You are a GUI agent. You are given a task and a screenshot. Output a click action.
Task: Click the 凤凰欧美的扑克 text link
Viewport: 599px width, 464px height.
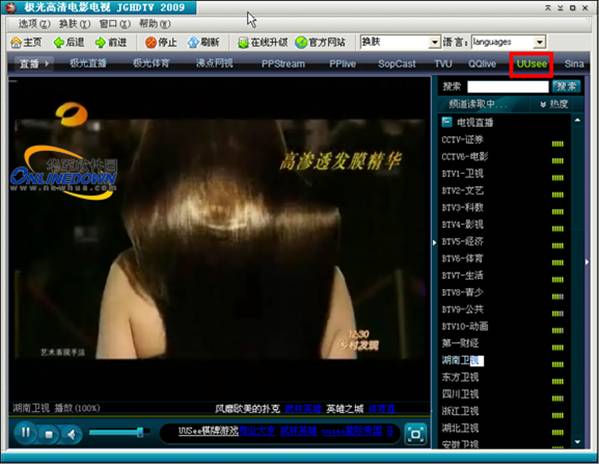coord(248,409)
